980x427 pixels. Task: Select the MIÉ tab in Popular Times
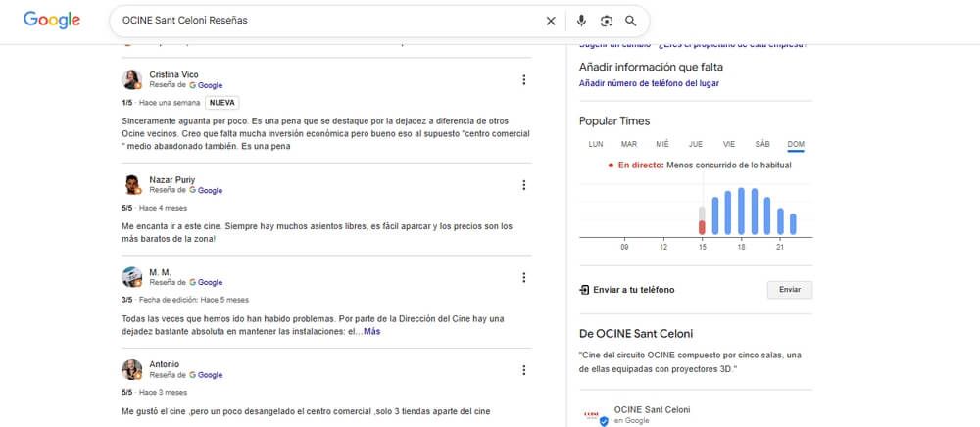pyautogui.click(x=662, y=144)
